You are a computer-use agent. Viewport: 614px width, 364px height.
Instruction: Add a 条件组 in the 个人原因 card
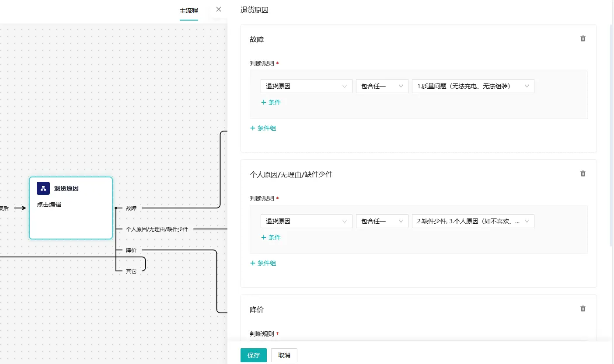pos(263,263)
